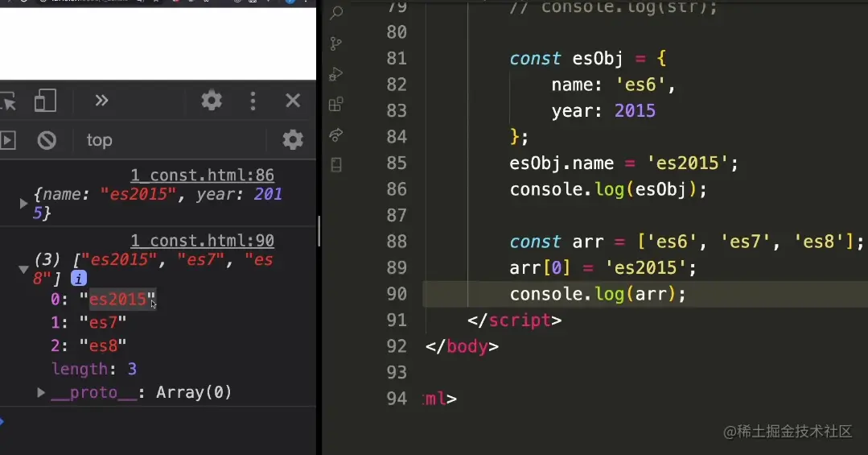The height and width of the screenshot is (455, 868).
Task: Open 1_const.html:90 source link
Action: [x=202, y=241]
